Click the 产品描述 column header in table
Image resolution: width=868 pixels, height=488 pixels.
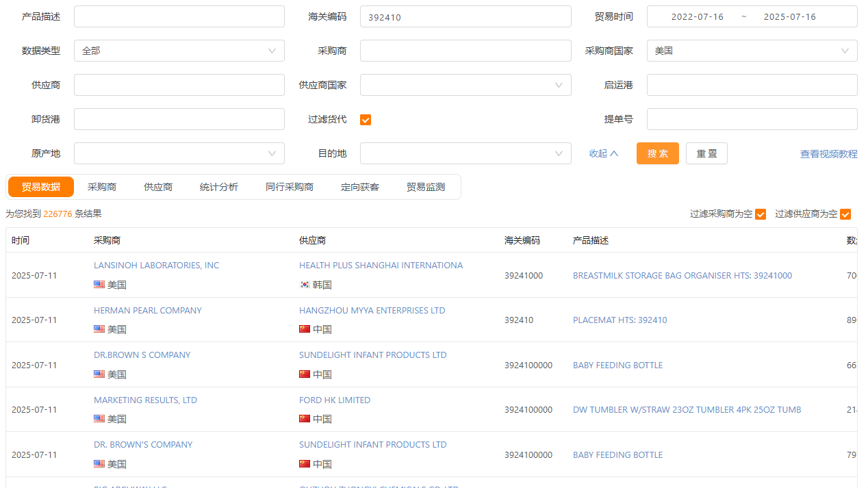[591, 241]
